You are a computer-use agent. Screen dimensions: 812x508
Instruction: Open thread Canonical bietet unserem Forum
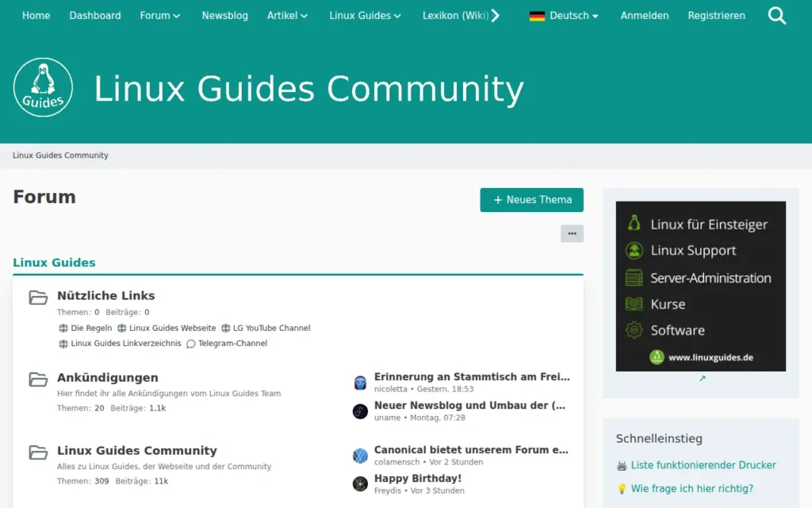tap(471, 450)
